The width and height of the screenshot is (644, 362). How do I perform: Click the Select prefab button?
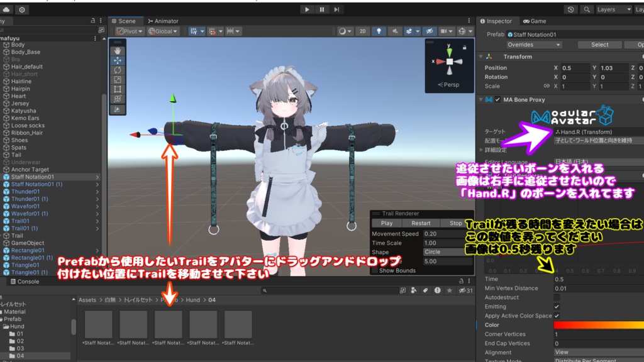pos(599,45)
